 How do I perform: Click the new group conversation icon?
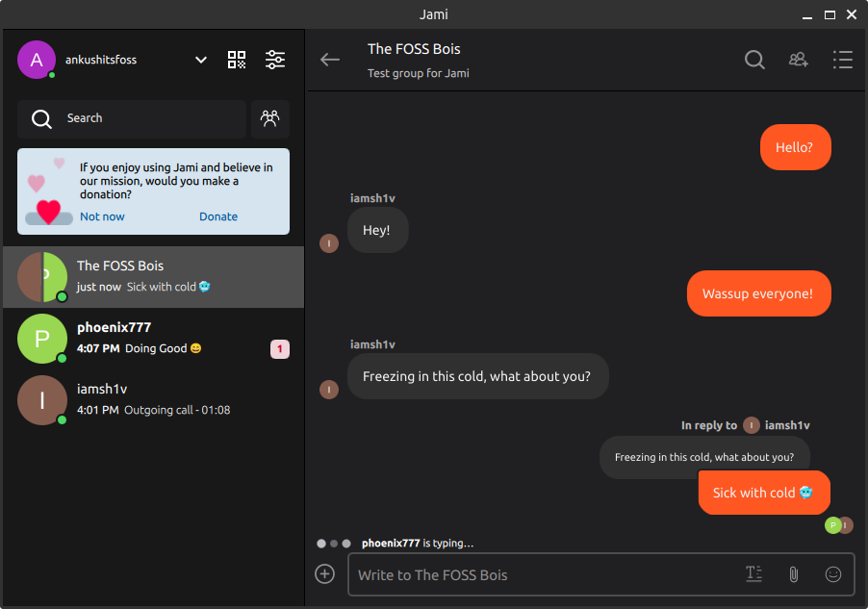point(270,118)
